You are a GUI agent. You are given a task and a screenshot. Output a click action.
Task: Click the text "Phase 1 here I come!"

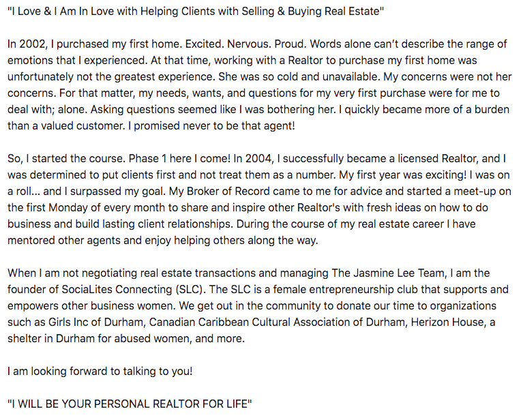[179, 158]
